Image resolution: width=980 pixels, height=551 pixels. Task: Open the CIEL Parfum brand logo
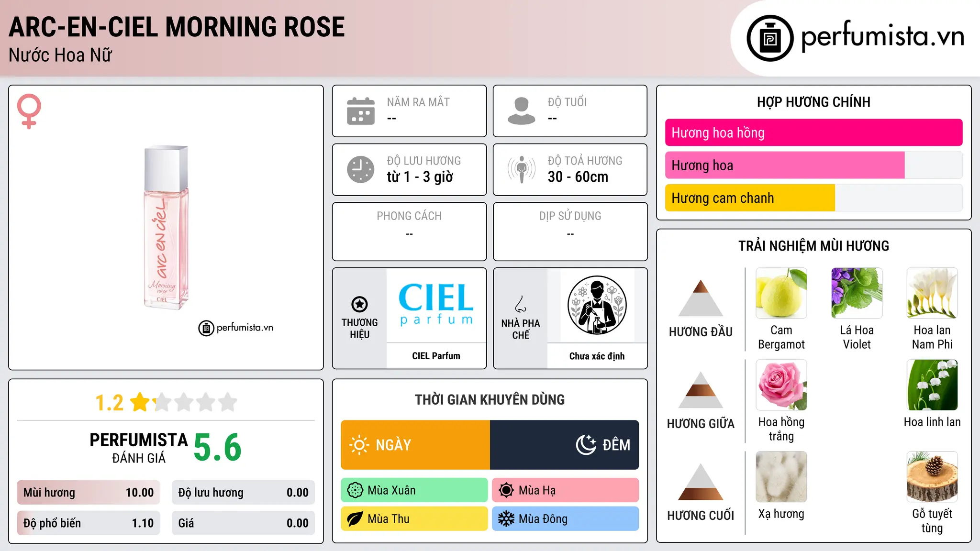pyautogui.click(x=436, y=305)
